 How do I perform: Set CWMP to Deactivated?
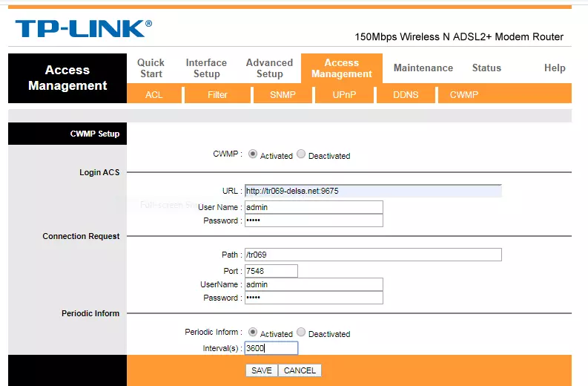(301, 154)
